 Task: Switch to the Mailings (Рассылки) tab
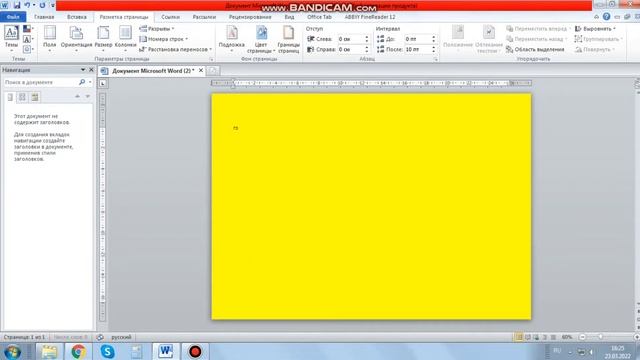coord(204,17)
